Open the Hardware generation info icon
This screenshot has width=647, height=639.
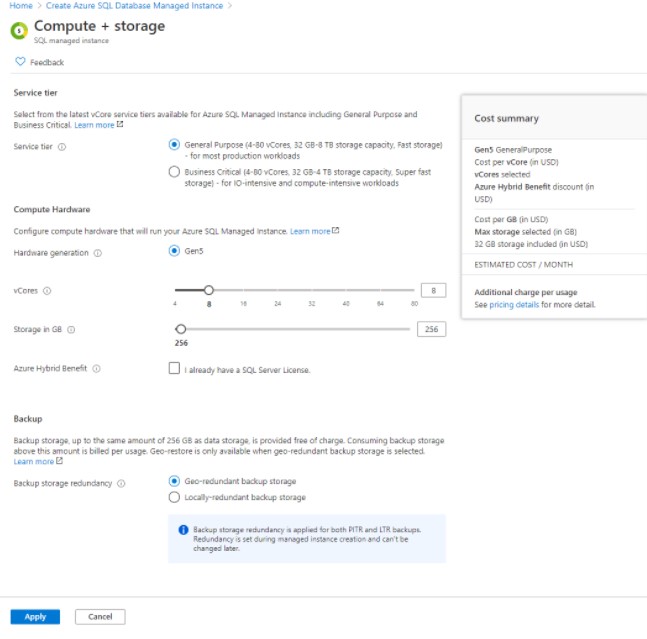click(x=98, y=253)
